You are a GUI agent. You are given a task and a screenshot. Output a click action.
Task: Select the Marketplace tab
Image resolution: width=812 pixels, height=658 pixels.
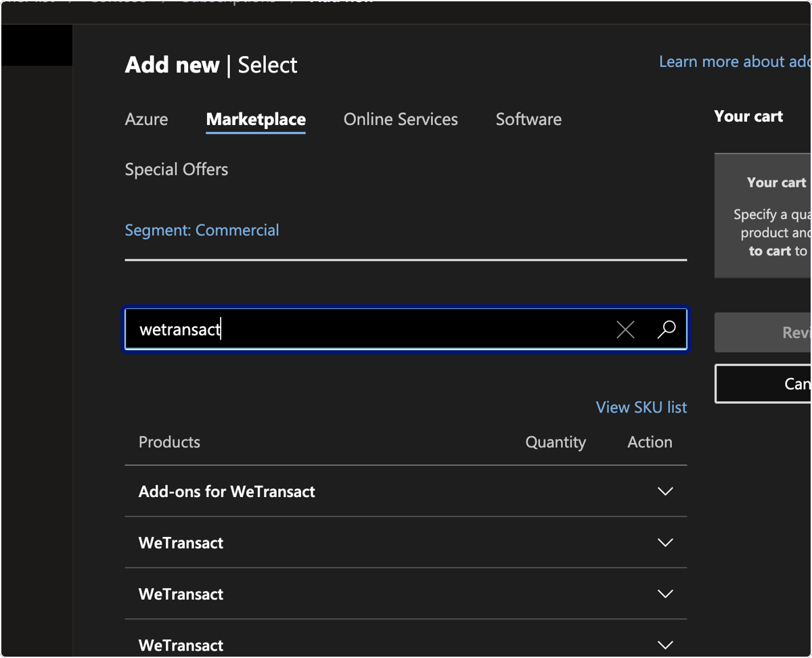256,120
